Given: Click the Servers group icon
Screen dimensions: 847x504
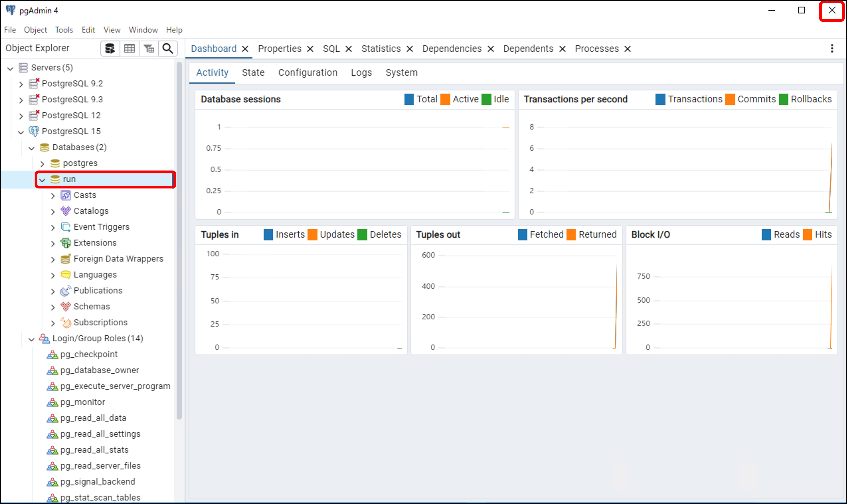Looking at the screenshot, I should [x=23, y=68].
